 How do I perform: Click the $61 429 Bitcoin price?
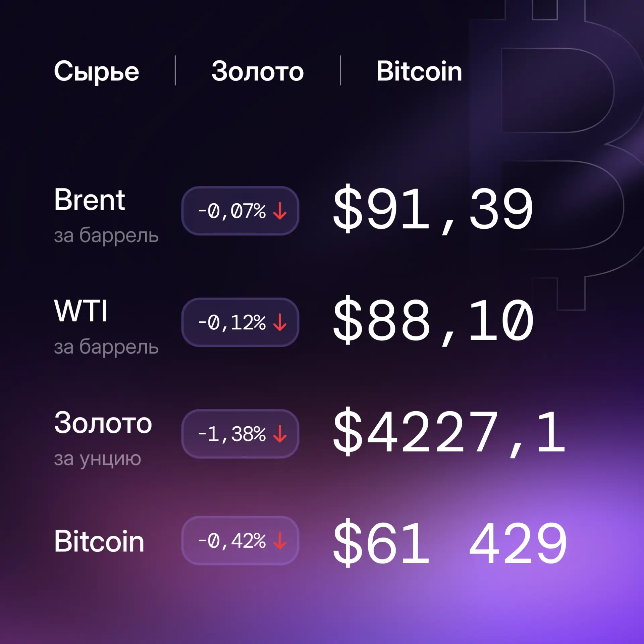click(x=449, y=543)
